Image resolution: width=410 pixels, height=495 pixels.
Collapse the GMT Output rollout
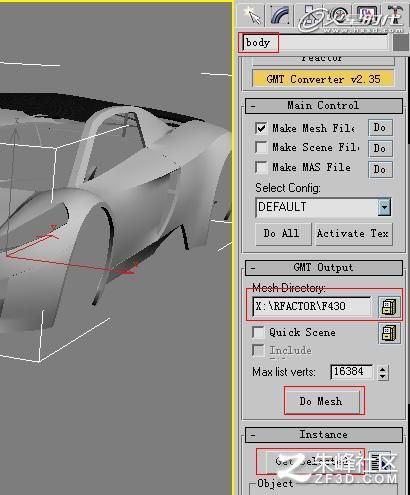[x=323, y=268]
